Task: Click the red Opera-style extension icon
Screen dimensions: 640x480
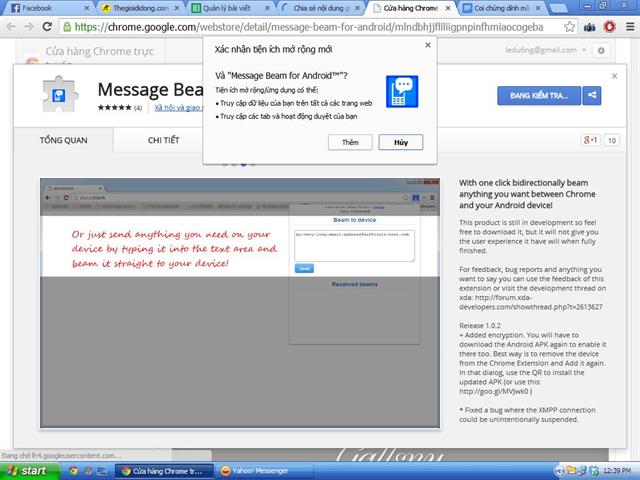Action: pyautogui.click(x=609, y=27)
